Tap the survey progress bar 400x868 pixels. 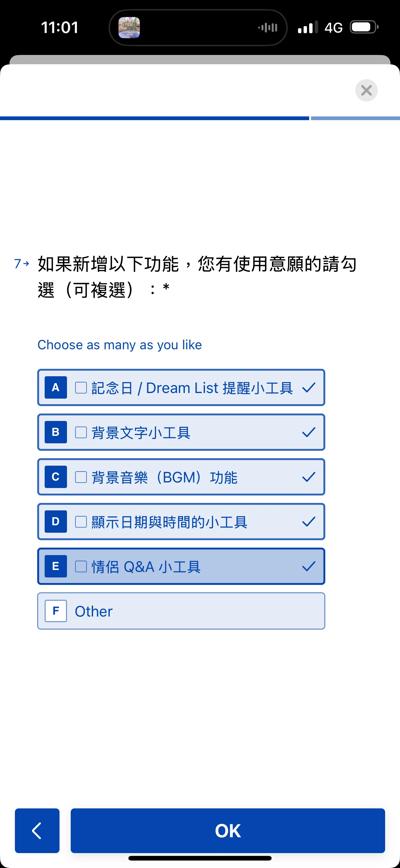point(200,118)
